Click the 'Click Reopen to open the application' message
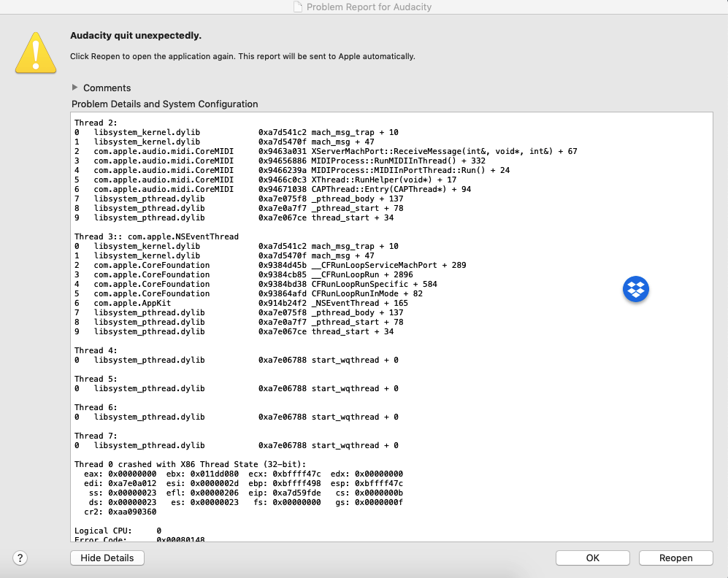 coord(242,56)
